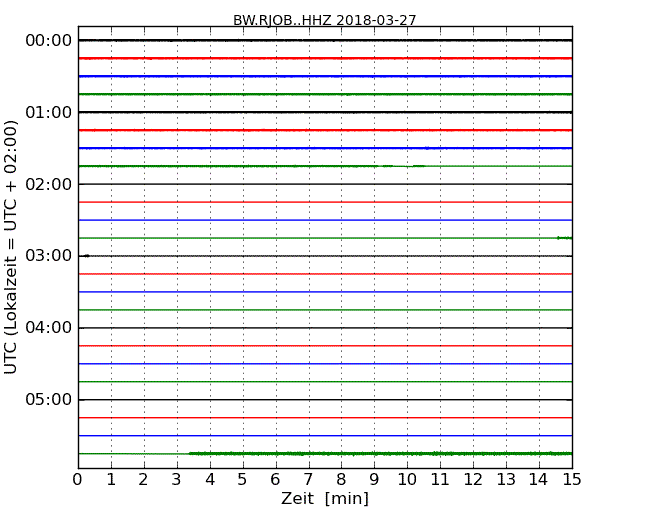This screenshot has width=650, height=520.
Task: Click the Zeit [min] x-axis title
Action: coord(325,498)
